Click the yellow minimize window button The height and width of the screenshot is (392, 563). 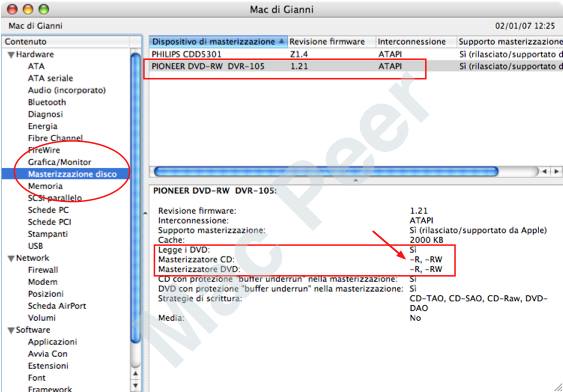28,9
